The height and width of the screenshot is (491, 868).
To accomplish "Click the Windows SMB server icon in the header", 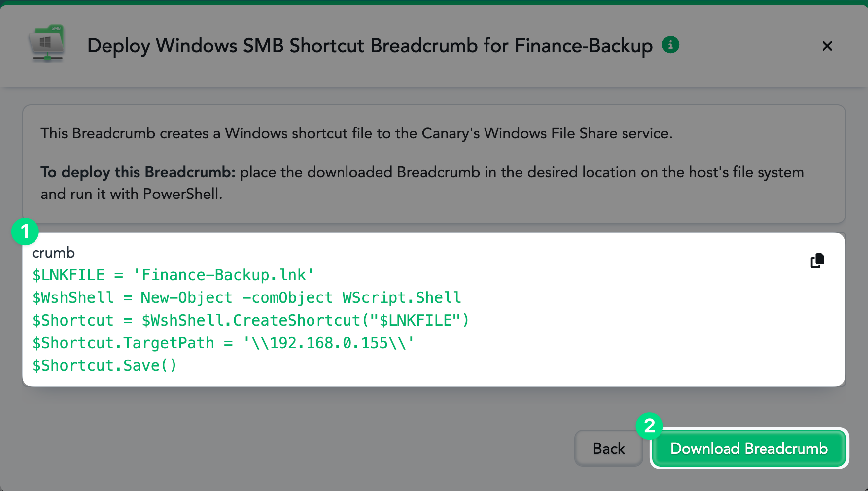I will pos(47,43).
